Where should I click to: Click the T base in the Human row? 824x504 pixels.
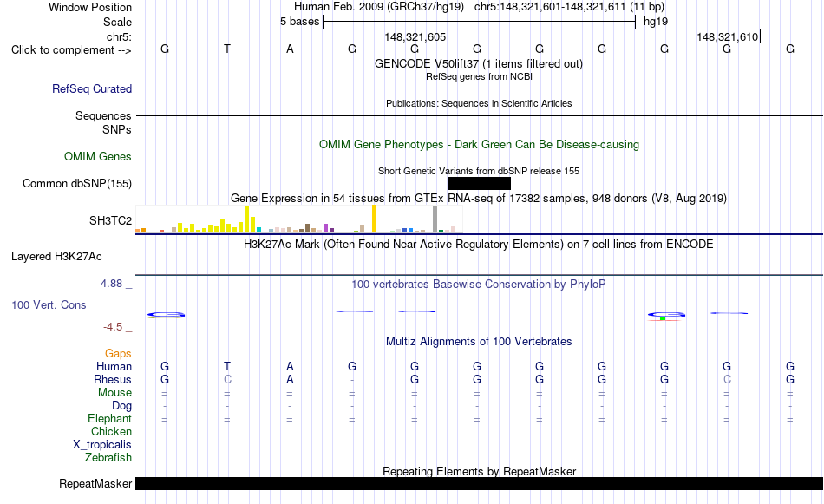pyautogui.click(x=227, y=366)
